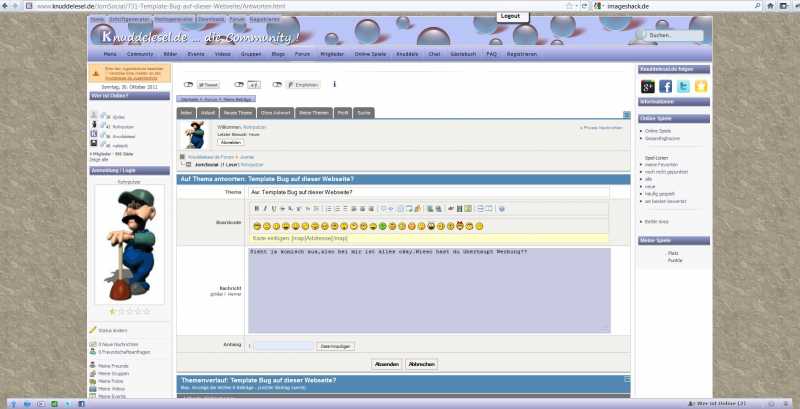Click the forum user avatar thumbnail
This screenshot has height=409, width=800.
pos(194,135)
